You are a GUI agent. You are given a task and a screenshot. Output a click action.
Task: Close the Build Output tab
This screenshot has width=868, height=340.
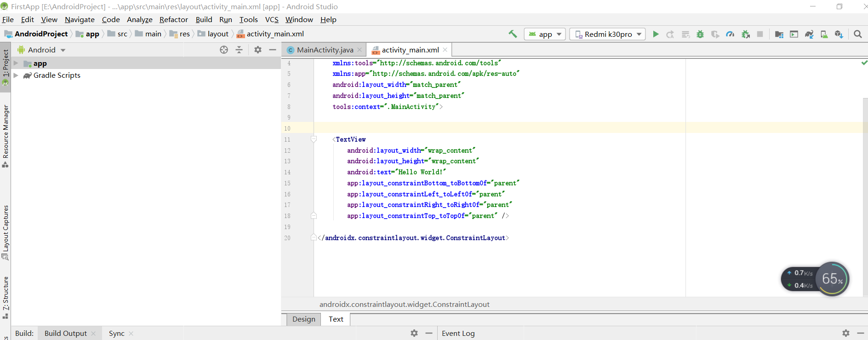click(93, 333)
